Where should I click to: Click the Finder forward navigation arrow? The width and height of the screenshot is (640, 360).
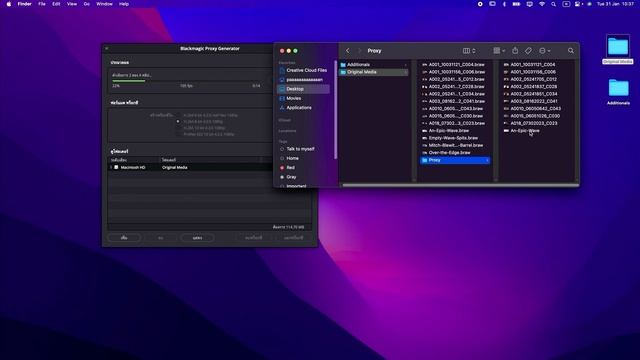pyautogui.click(x=360, y=51)
